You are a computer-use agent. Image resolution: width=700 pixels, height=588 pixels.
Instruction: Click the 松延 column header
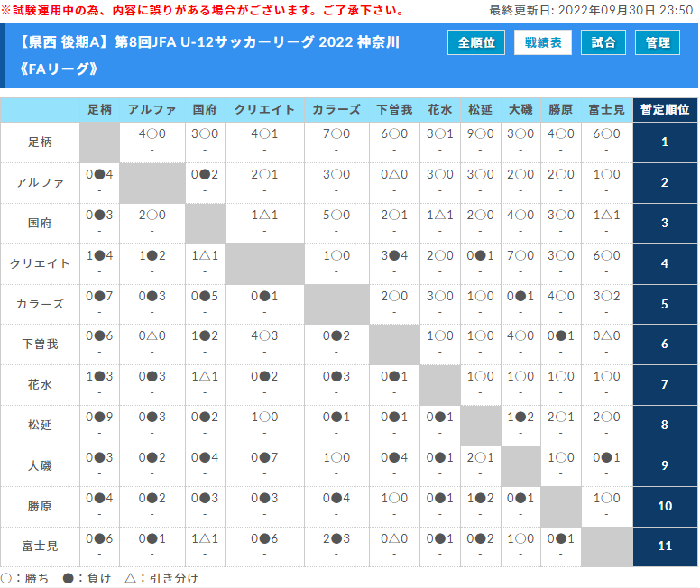481,110
